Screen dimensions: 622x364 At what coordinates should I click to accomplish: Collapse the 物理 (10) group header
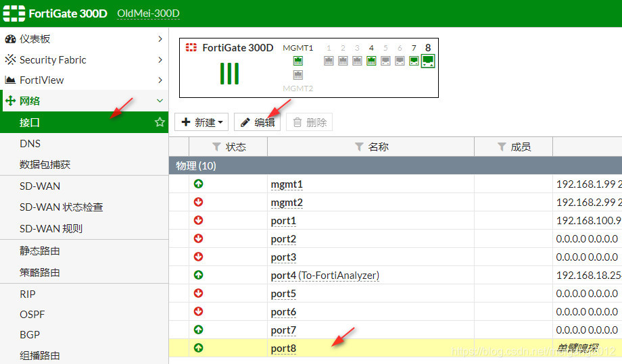[x=395, y=165]
